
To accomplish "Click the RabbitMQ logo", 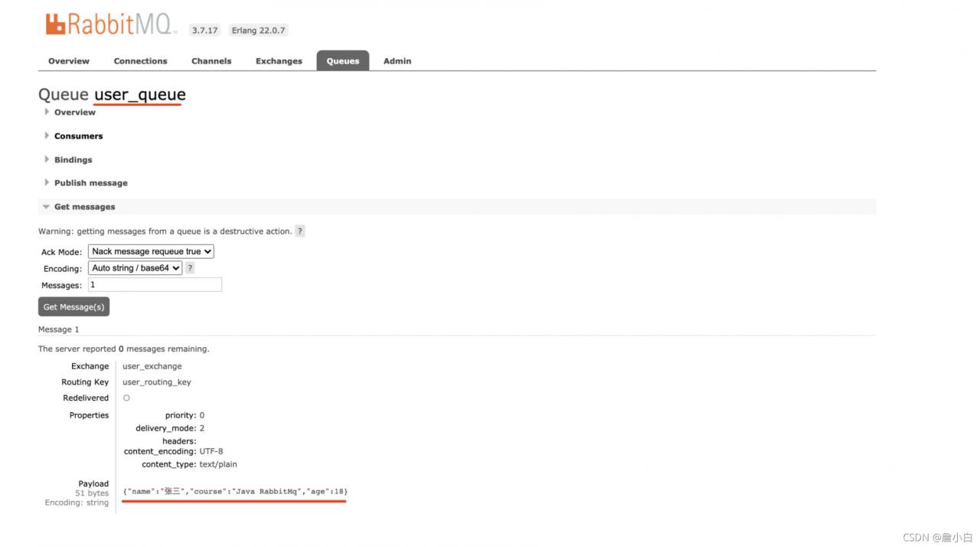I will pyautogui.click(x=111, y=25).
